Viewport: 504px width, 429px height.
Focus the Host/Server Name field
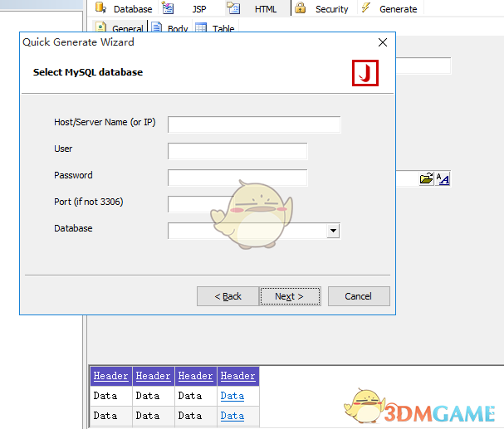(254, 124)
